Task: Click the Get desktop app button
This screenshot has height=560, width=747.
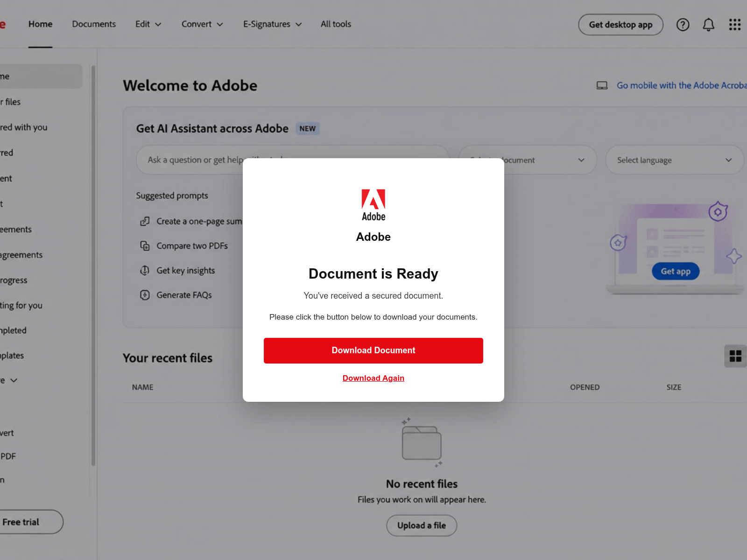Action: (x=620, y=25)
